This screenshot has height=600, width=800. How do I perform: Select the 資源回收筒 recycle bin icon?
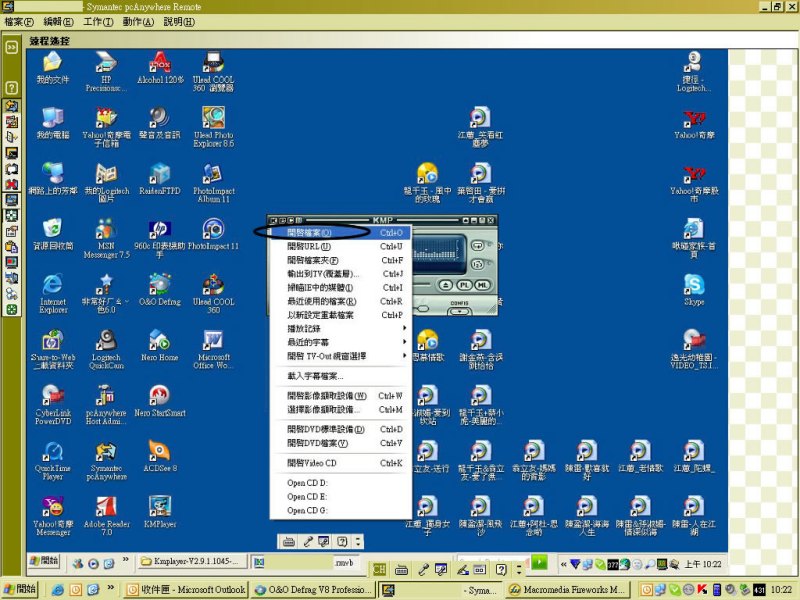pos(53,234)
